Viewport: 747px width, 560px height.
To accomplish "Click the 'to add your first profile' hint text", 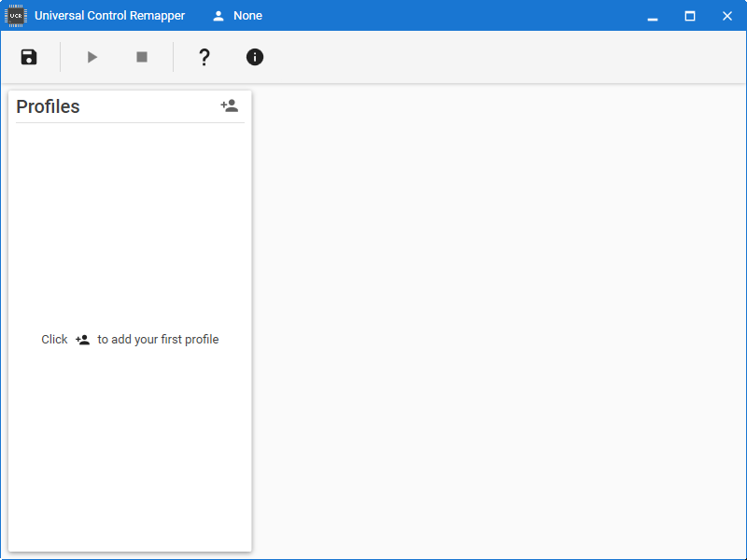I will 158,340.
